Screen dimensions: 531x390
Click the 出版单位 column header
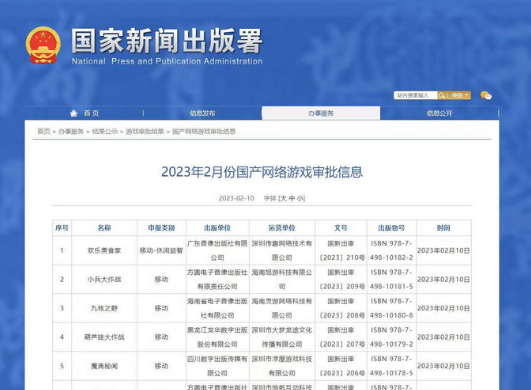217,228
